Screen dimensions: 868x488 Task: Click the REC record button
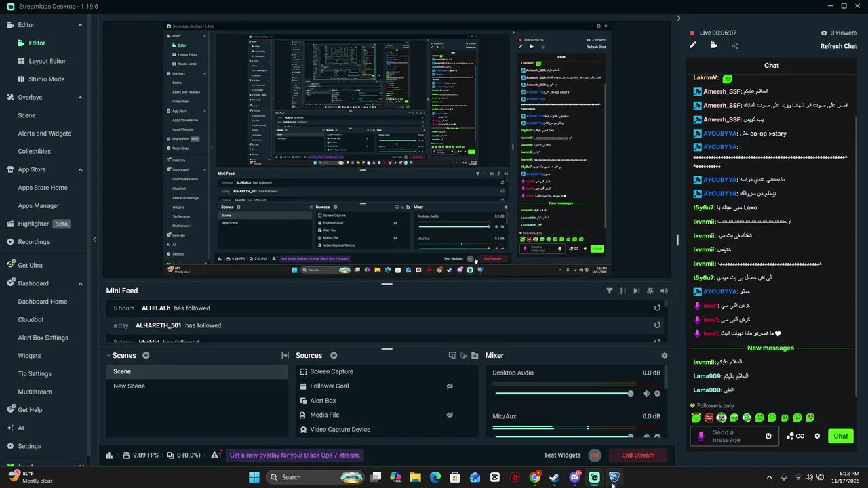click(595, 455)
